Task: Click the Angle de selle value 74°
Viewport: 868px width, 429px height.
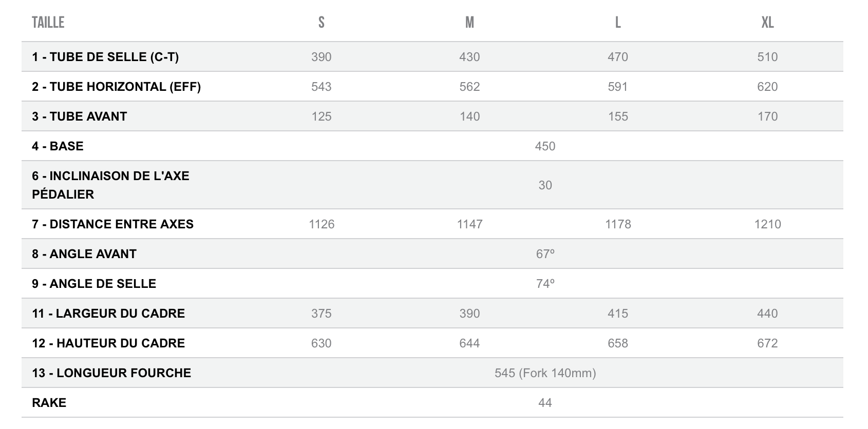Action: (545, 284)
